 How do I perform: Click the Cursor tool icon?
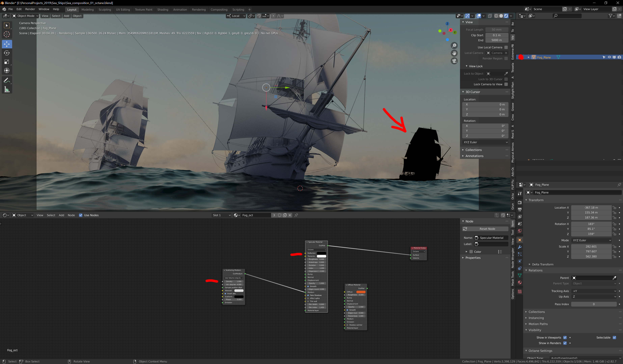tap(7, 34)
